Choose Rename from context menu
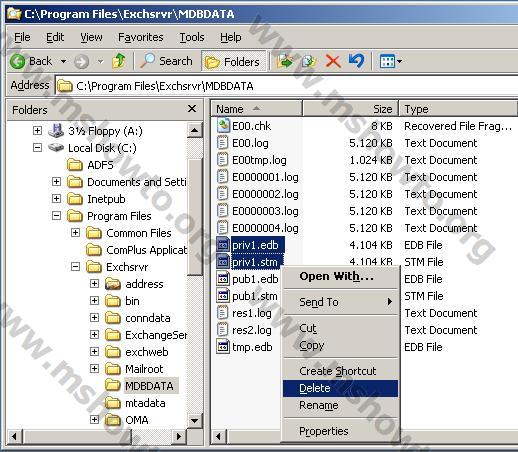The image size is (518, 452). point(340,405)
